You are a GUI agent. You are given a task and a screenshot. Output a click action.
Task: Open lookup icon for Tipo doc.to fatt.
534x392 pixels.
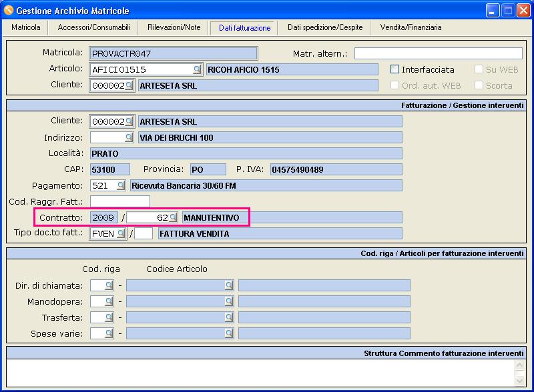click(121, 233)
